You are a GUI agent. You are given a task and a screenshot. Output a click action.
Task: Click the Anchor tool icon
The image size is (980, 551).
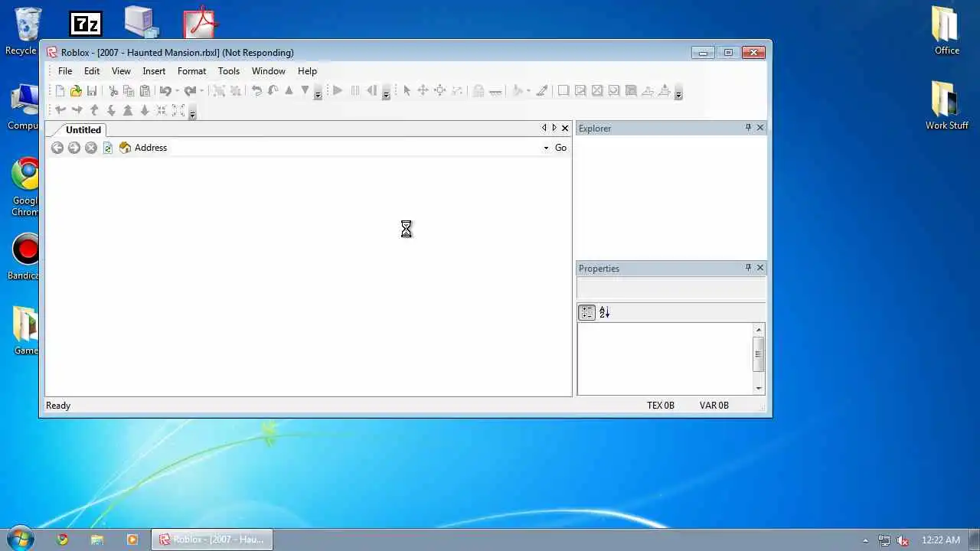[x=495, y=91]
